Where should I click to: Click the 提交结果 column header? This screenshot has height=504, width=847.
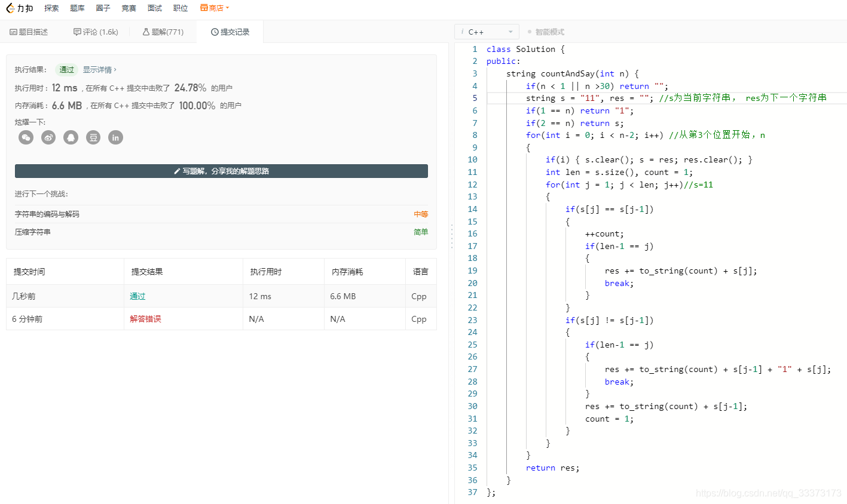tap(147, 272)
